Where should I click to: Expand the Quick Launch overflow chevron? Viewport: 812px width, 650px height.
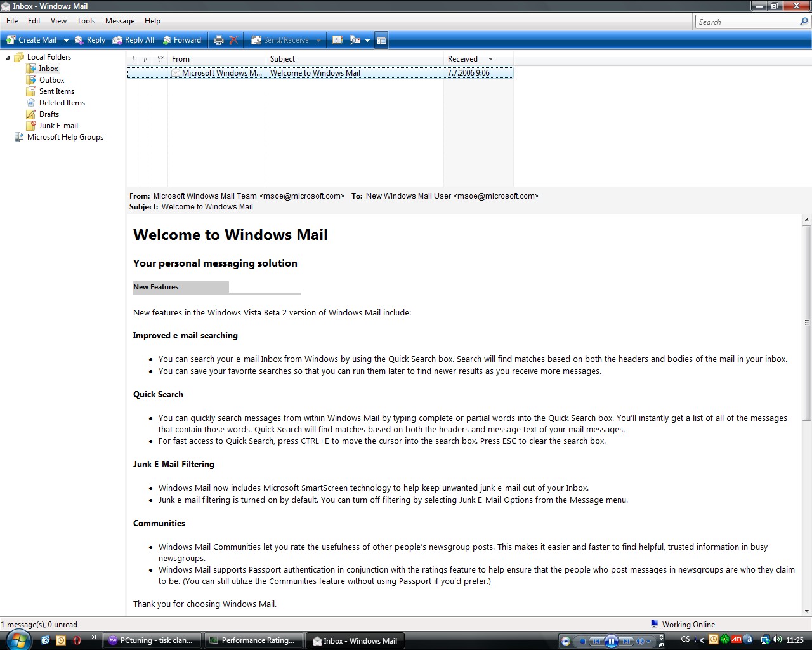[x=95, y=637]
